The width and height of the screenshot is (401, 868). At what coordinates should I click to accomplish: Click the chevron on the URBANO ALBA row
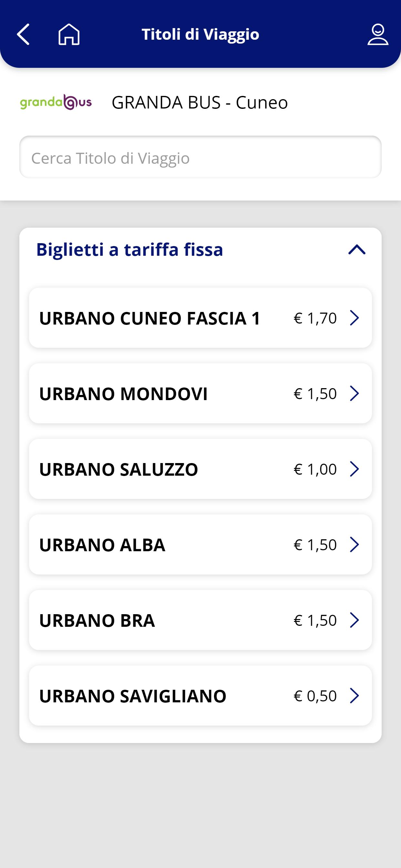pos(354,544)
